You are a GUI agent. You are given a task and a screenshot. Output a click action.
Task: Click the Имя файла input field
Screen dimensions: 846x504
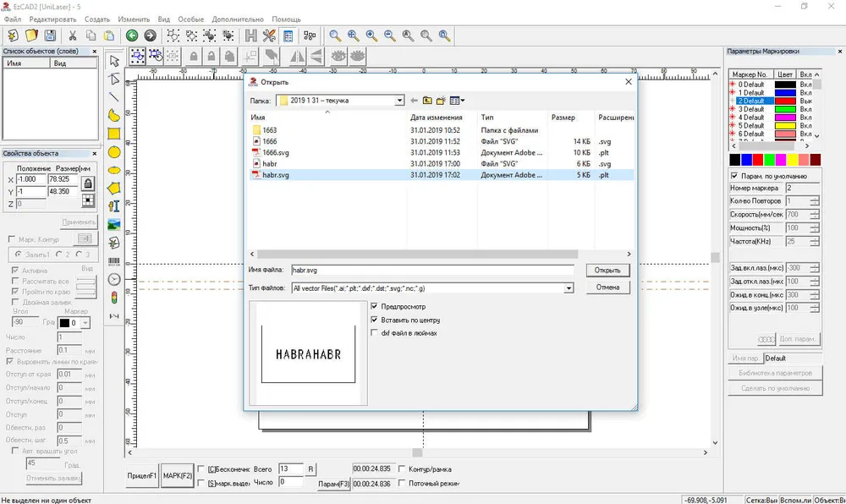432,270
